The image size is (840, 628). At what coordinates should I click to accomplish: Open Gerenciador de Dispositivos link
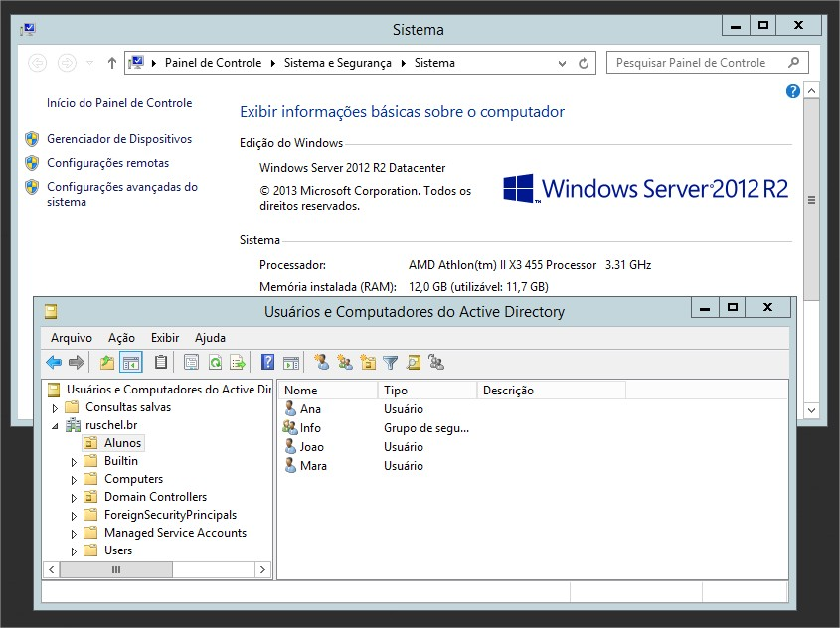(x=119, y=139)
